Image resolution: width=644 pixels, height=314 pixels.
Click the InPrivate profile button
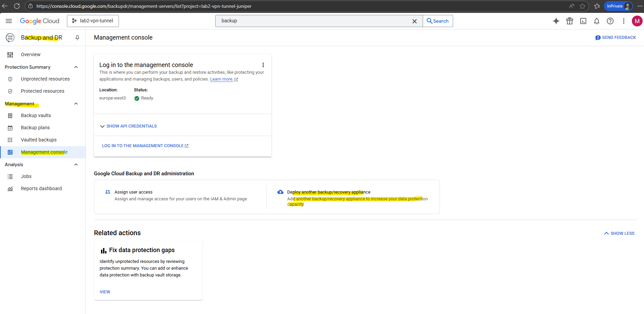point(618,6)
